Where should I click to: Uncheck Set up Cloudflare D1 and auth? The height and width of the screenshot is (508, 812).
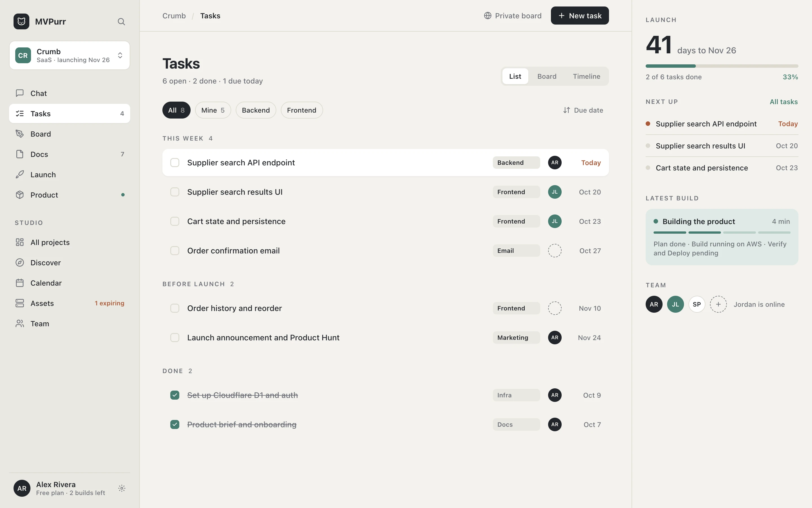[175, 395]
